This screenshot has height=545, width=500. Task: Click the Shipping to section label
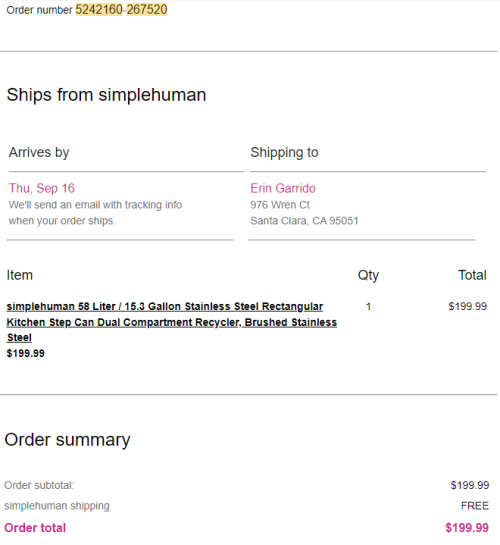[285, 153]
